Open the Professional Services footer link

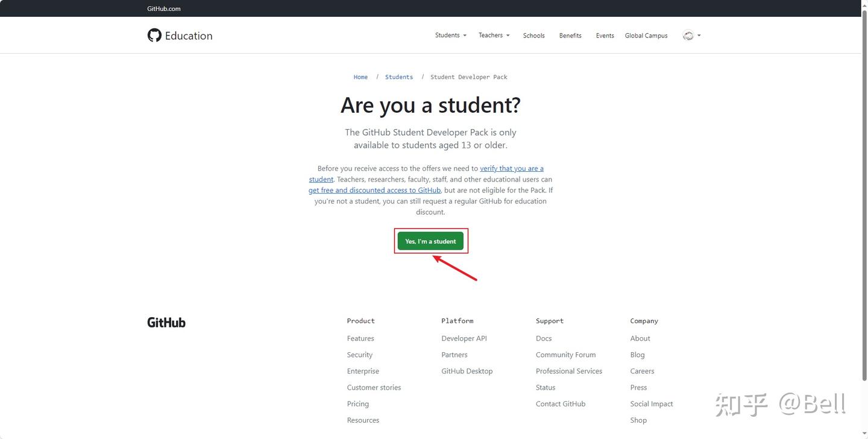[569, 371]
